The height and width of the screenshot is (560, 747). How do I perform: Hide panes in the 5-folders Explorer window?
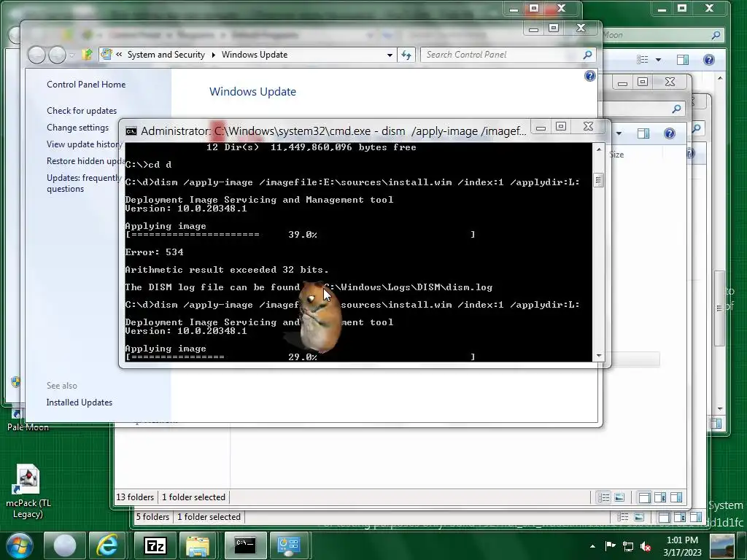[664, 517]
